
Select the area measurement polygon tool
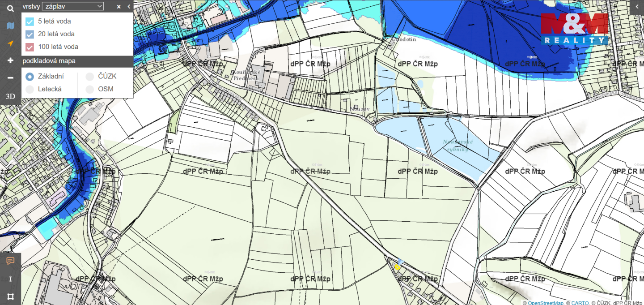(10, 296)
